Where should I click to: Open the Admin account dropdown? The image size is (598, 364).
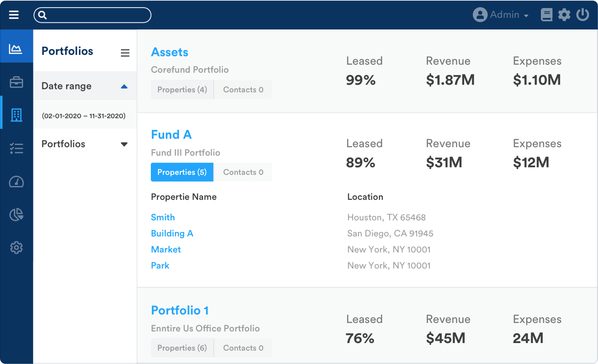[x=501, y=14]
